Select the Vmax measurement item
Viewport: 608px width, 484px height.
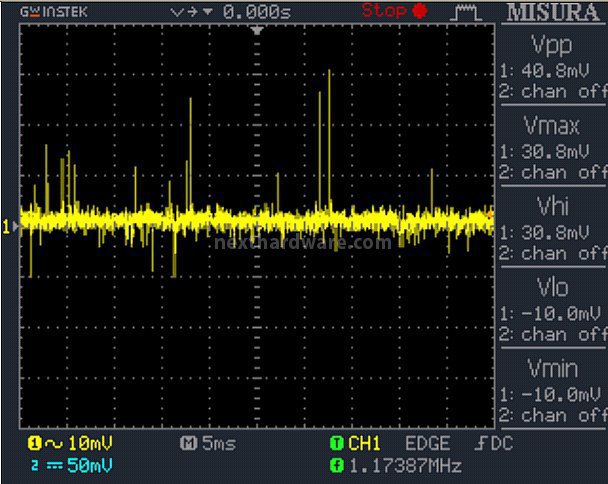(x=552, y=126)
